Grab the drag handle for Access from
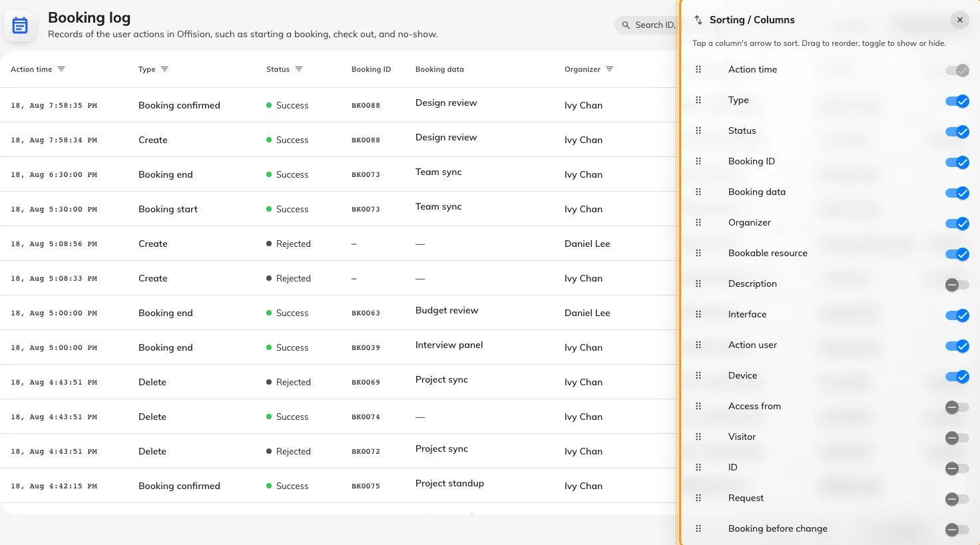This screenshot has height=545, width=980. (698, 406)
